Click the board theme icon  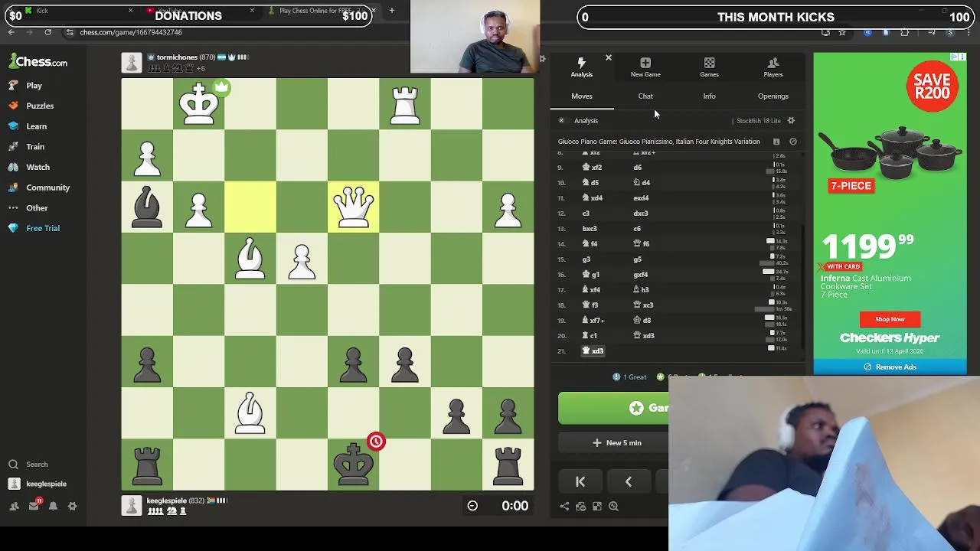597,507
